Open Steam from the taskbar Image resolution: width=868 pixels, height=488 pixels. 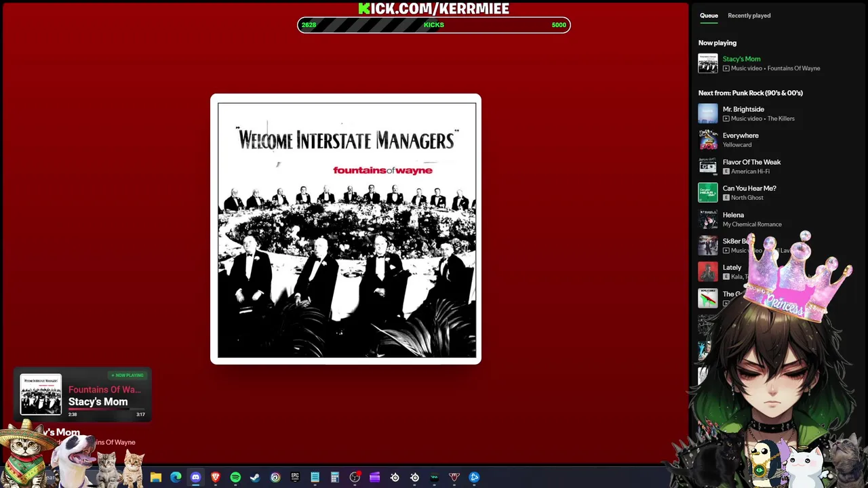pyautogui.click(x=255, y=477)
